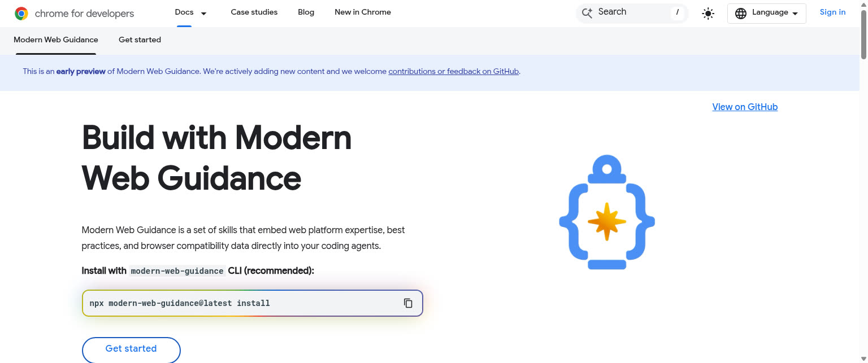Copy the npx install command

coord(408,303)
